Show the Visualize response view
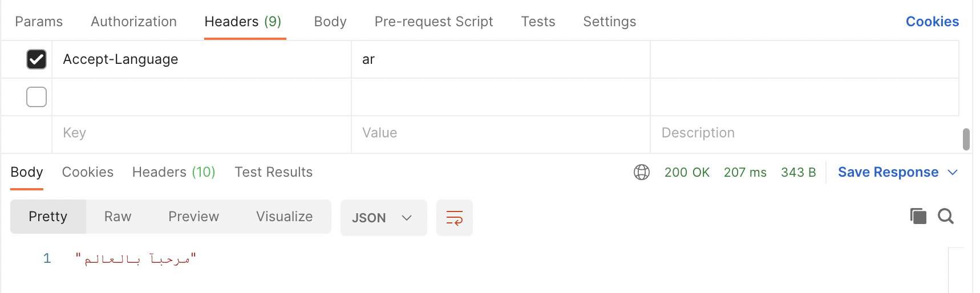The image size is (980, 293). [284, 217]
